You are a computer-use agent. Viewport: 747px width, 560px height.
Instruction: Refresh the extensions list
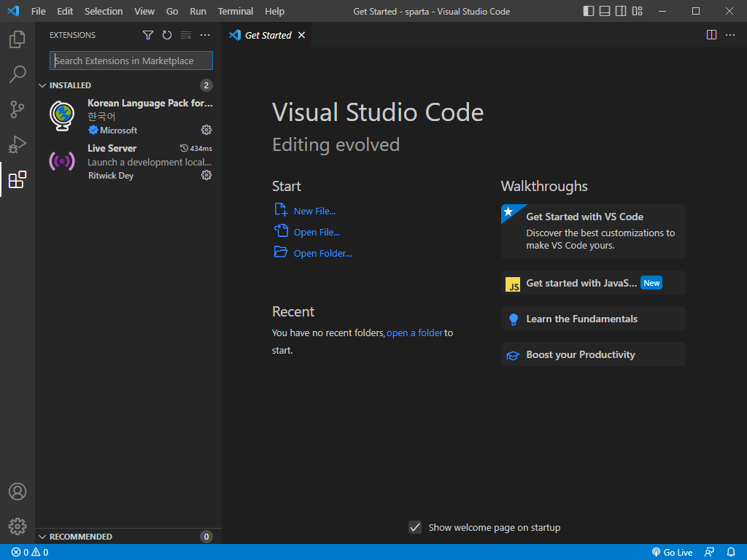167,35
